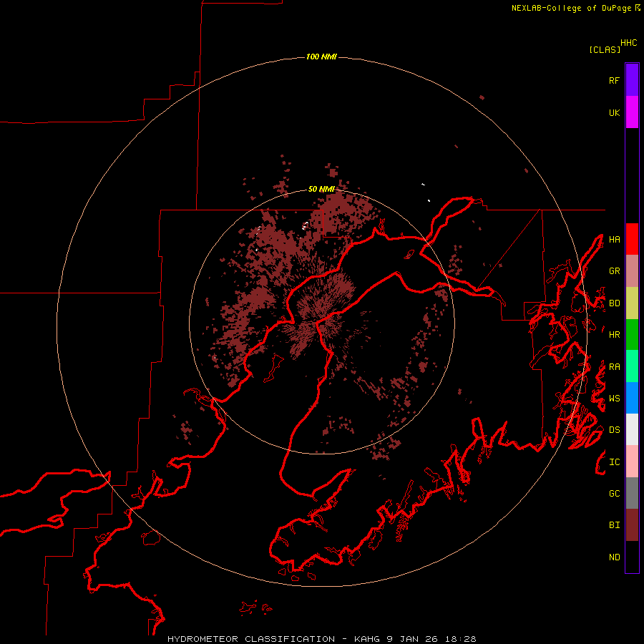644x644 pixels.
Task: Click the BI legend label
Action: coord(614,525)
